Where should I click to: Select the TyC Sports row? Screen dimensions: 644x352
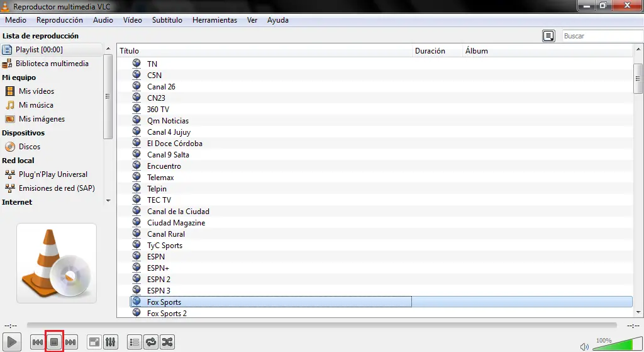[x=381, y=246]
